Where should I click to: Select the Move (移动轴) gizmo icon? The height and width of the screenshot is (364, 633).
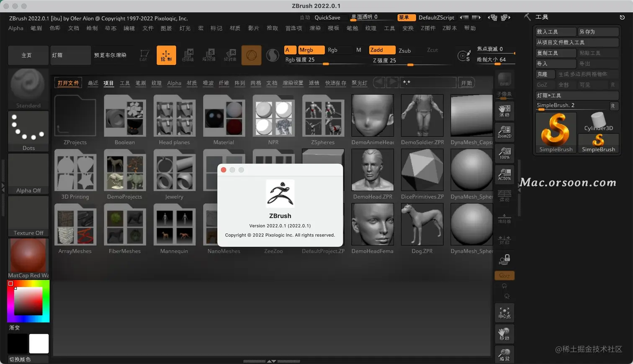188,55
